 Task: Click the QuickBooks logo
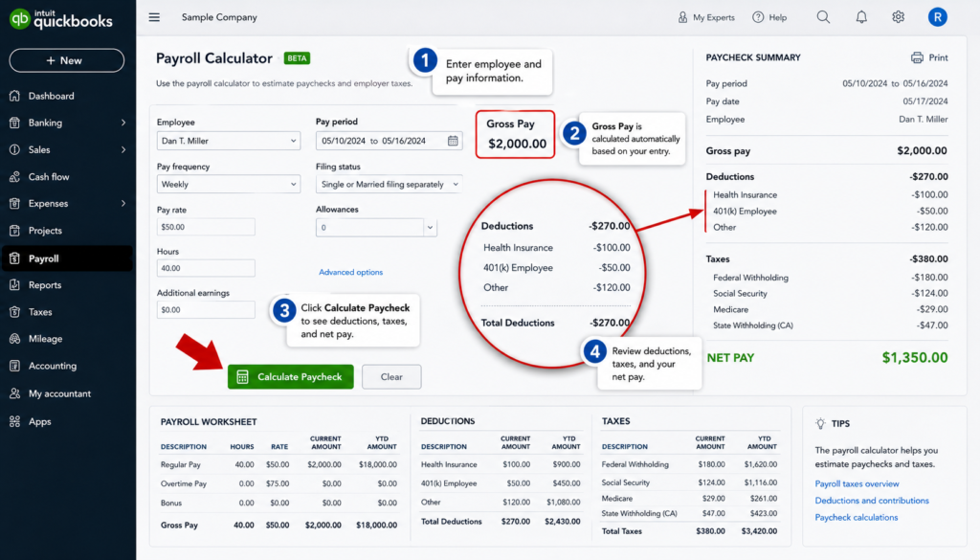click(x=60, y=19)
